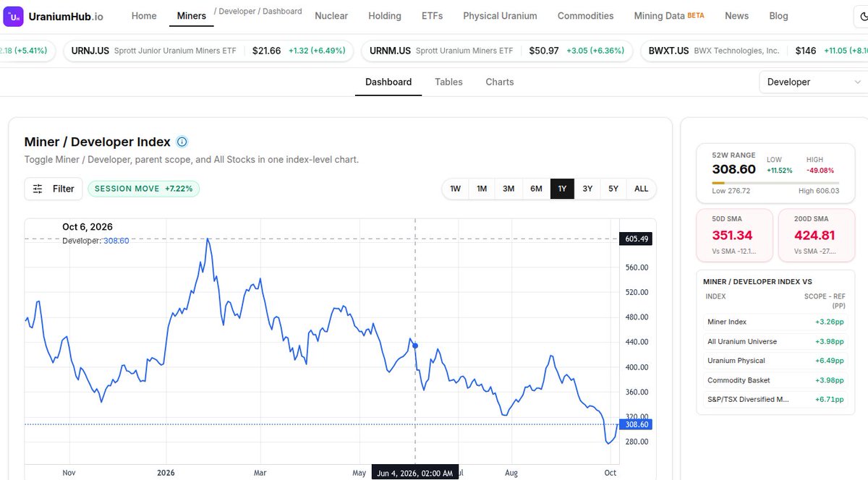This screenshot has height=480, width=868.
Task: Click the Uranium Physical row
Action: [x=775, y=361]
